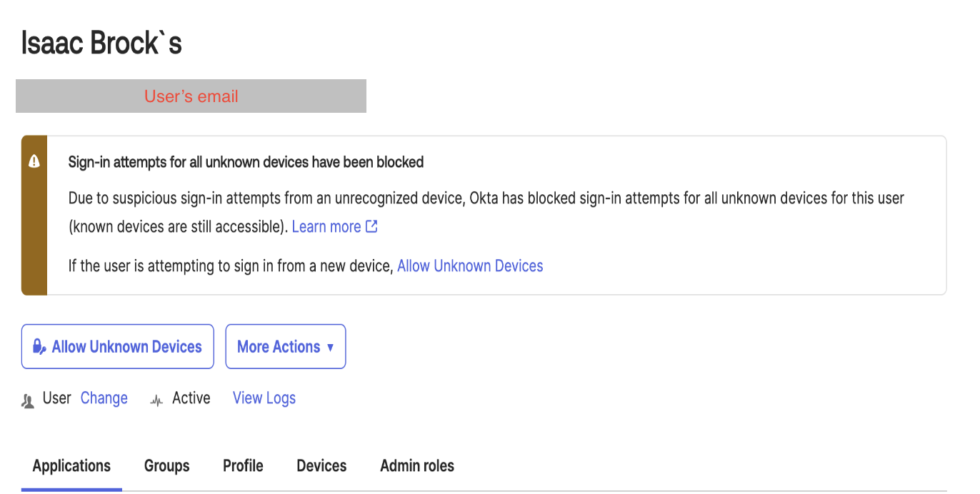Open the Learn more link
The image size is (980, 494).
326,226
